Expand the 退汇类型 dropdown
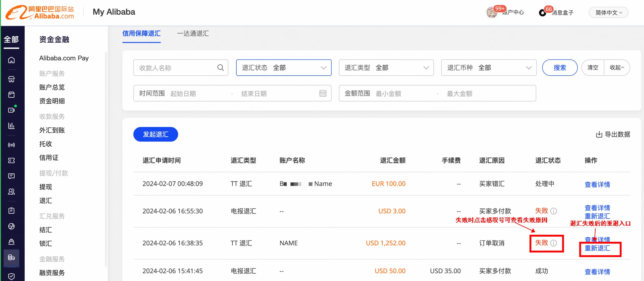The image size is (644, 281). [x=386, y=68]
